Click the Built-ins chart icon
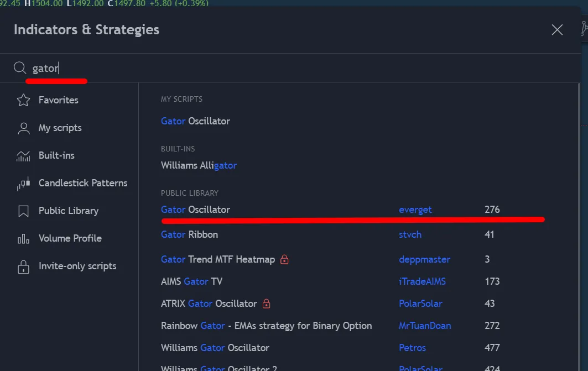Image resolution: width=588 pixels, height=371 pixels. 23,156
